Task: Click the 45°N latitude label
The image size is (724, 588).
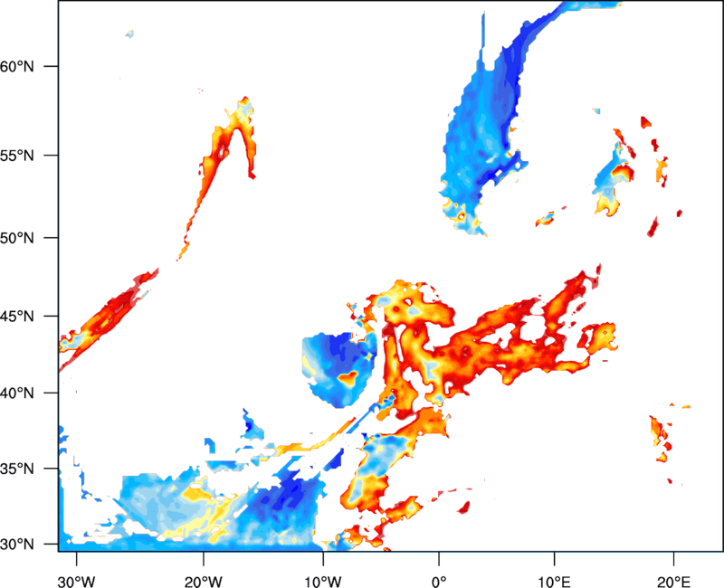Action: 17,316
